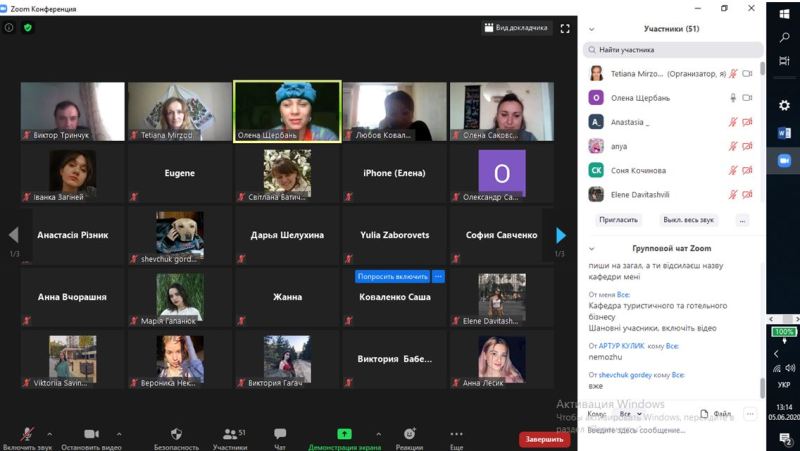
Task: Open volume control in system tray
Action: (790, 368)
